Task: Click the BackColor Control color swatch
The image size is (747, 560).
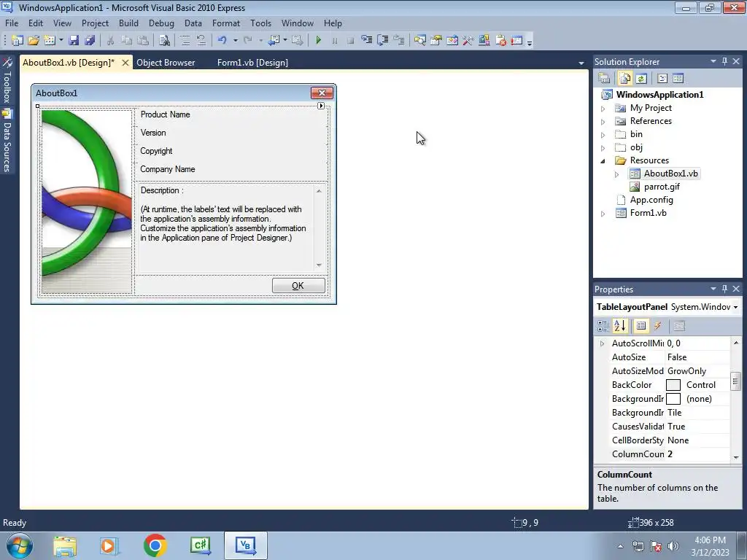Action: click(673, 385)
